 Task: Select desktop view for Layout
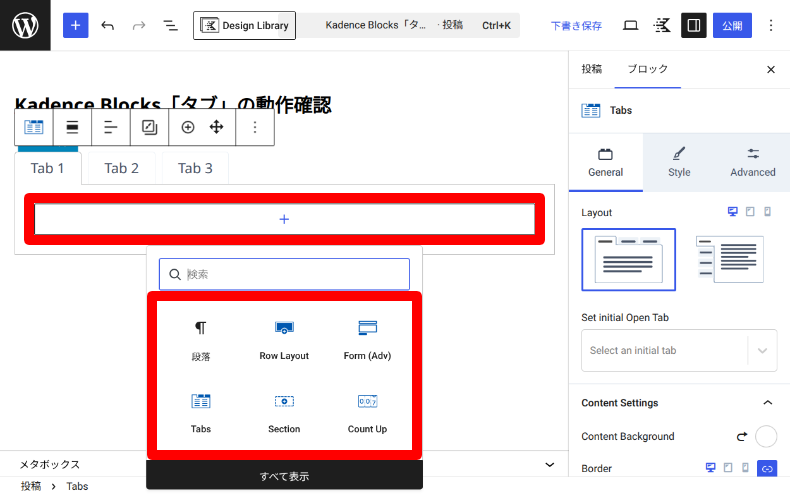733,212
